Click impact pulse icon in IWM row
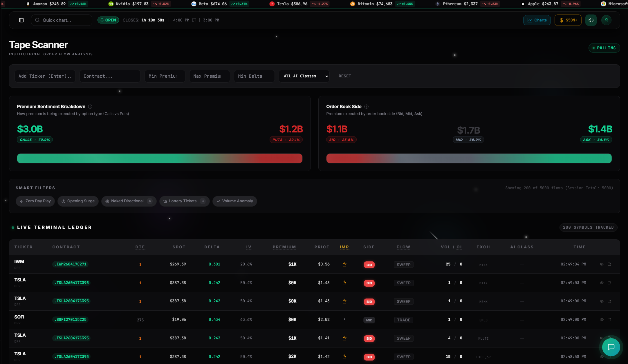The height and width of the screenshot is (364, 628). click(344, 264)
